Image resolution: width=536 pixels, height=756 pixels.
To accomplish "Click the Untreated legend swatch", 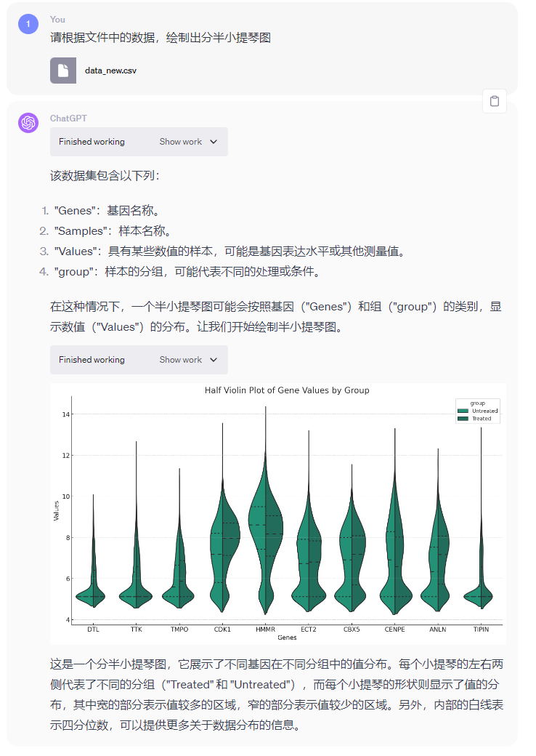I will [463, 411].
